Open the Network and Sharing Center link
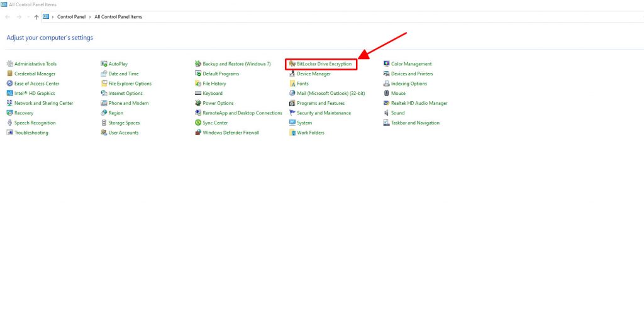The image size is (644, 325). click(x=43, y=103)
